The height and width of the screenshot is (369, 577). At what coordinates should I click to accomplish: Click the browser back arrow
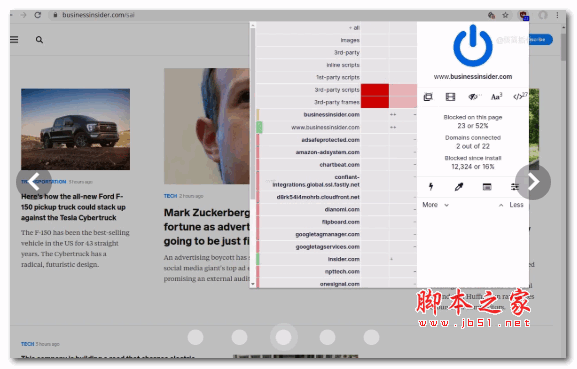point(11,15)
